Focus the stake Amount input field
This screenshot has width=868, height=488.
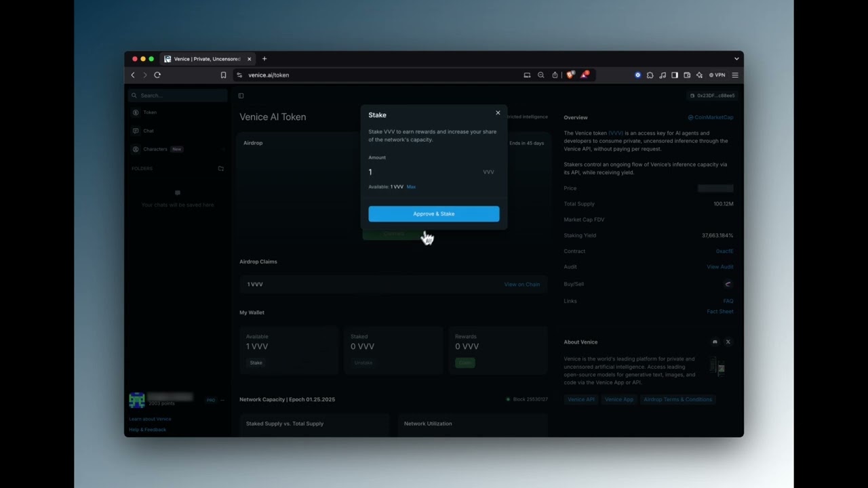click(x=424, y=172)
